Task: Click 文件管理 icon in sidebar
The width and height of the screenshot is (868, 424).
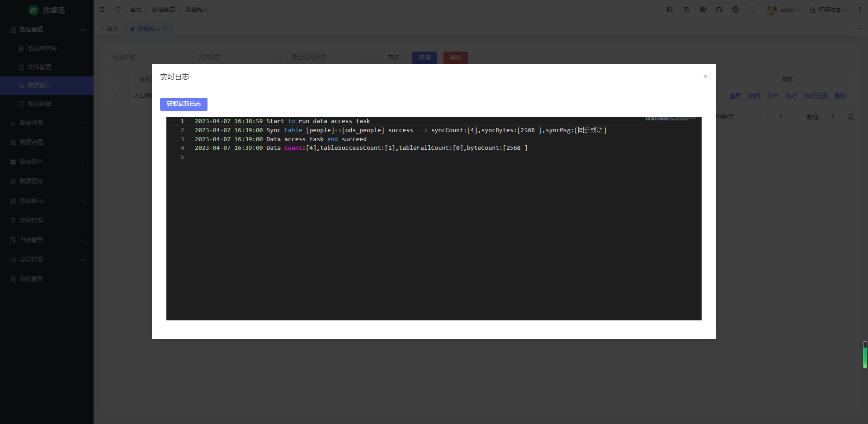Action: coord(21,67)
